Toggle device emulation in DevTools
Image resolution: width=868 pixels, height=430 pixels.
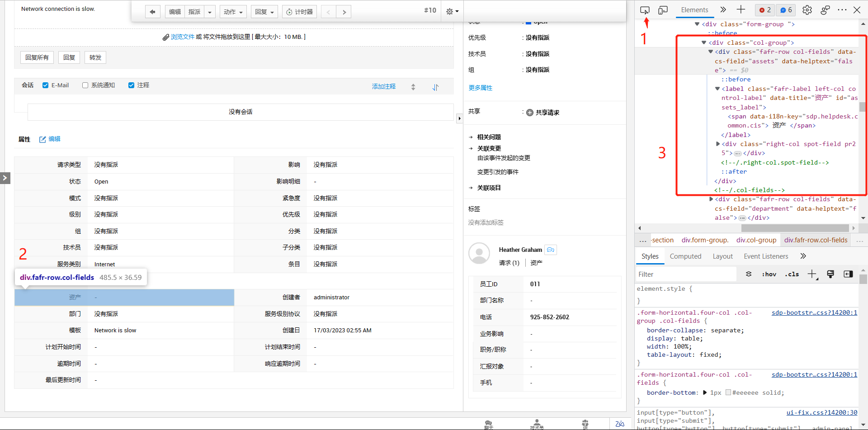click(663, 10)
